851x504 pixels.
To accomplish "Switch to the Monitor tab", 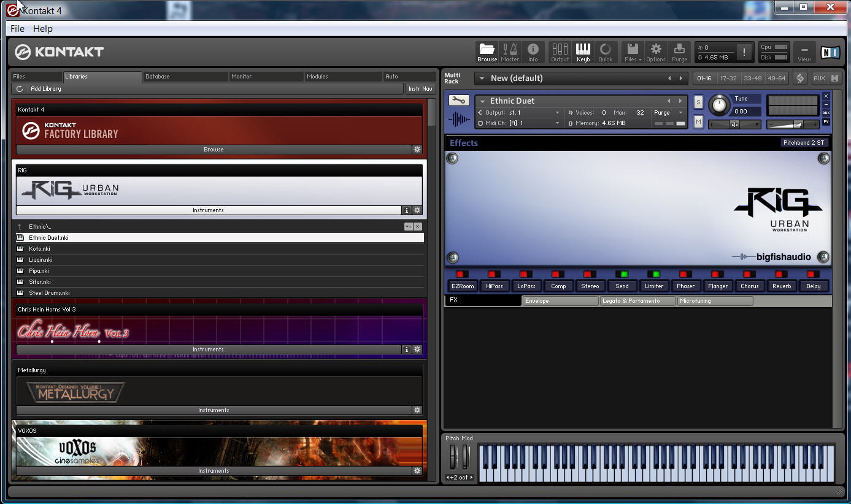I will coord(266,77).
